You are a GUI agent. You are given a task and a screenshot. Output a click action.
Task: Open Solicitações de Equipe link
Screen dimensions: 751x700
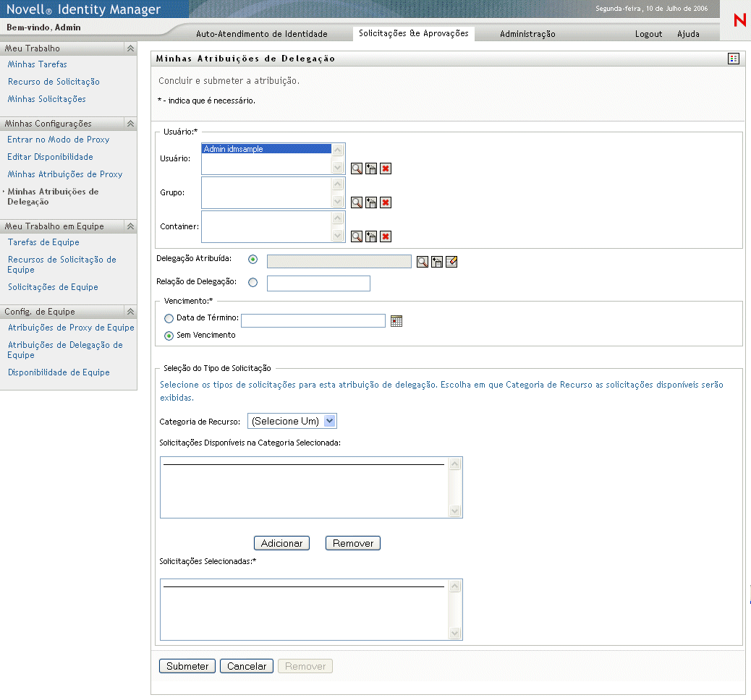(x=53, y=287)
